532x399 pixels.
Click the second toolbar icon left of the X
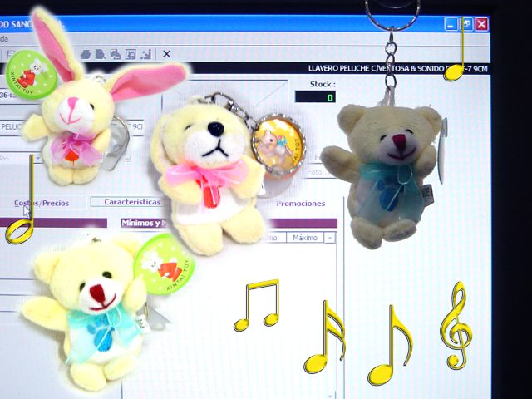click(x=131, y=55)
